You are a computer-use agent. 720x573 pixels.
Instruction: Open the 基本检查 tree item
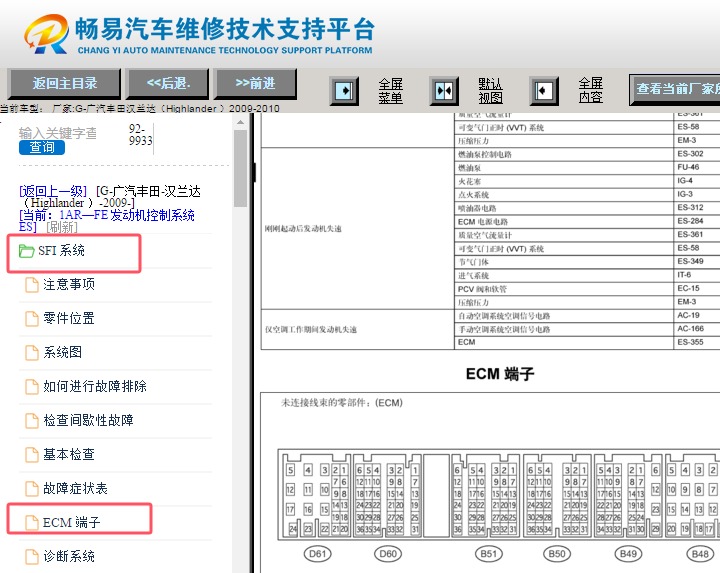[69, 455]
